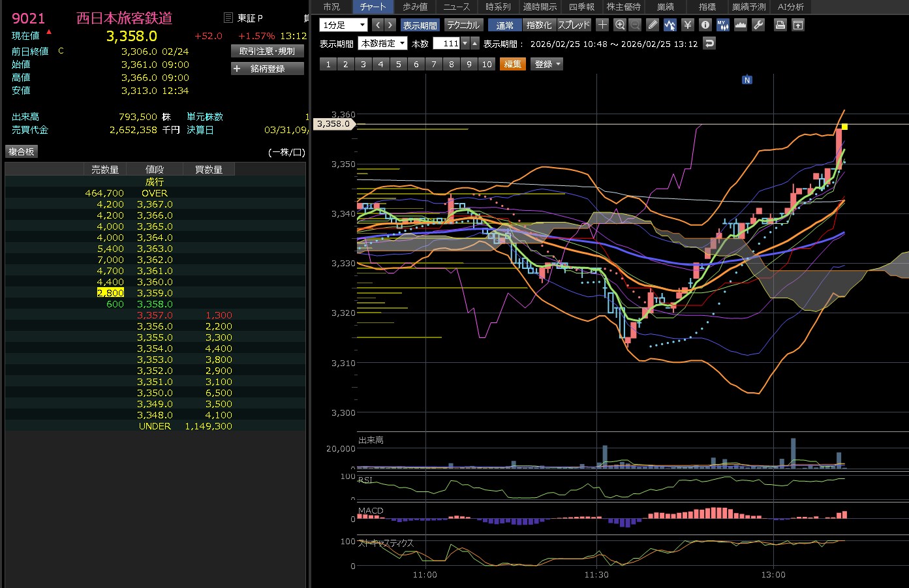Open chart settings wrench icon
The width and height of the screenshot is (909, 588).
758,25
